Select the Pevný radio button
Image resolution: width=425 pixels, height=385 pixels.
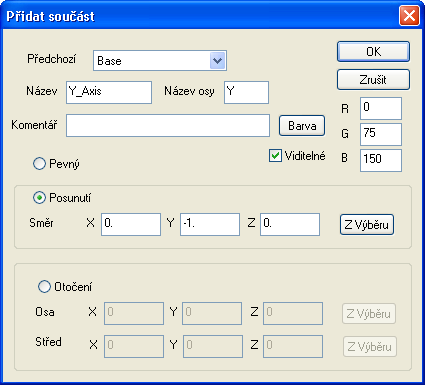pyautogui.click(x=39, y=164)
